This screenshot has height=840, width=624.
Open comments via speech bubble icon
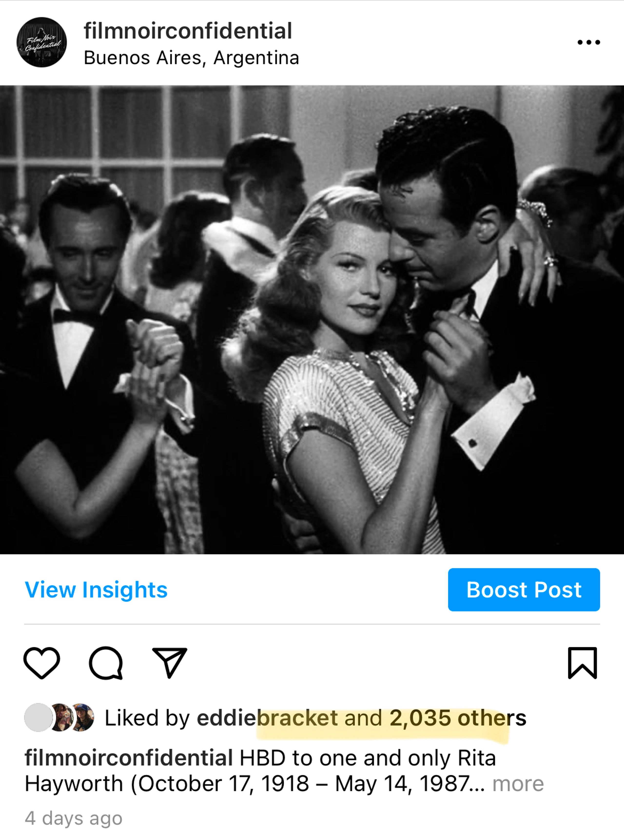tap(106, 663)
